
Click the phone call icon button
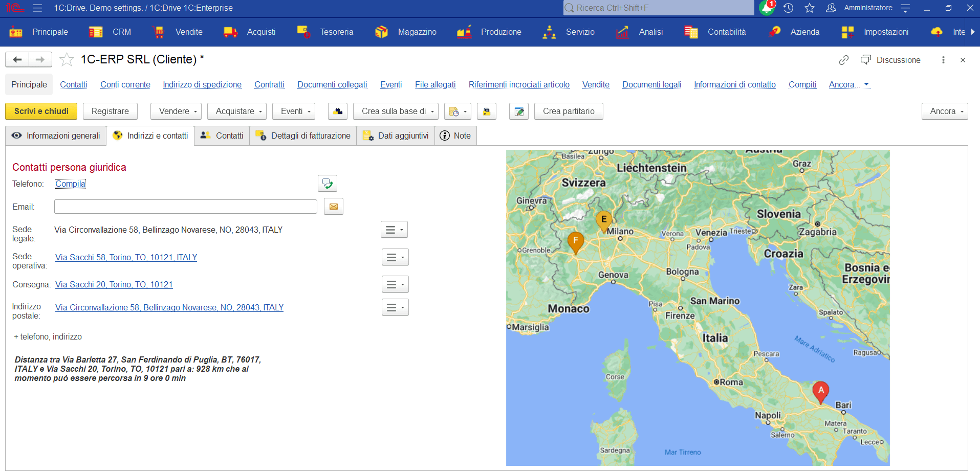pos(328,184)
